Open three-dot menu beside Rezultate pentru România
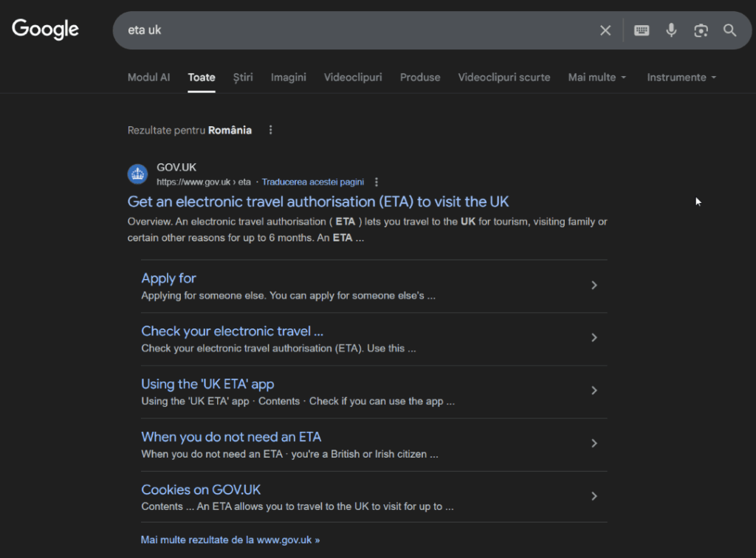756x558 pixels. 270,130
